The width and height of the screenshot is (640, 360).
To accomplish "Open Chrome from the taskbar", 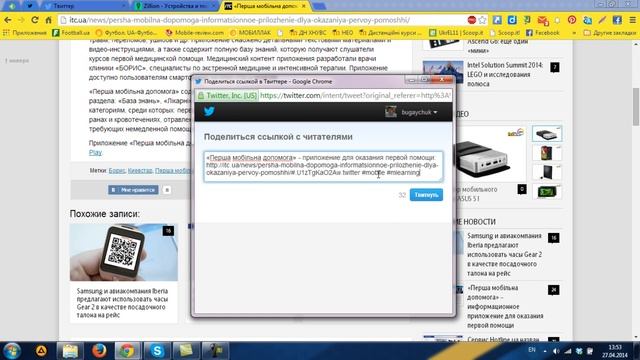I will [127, 351].
